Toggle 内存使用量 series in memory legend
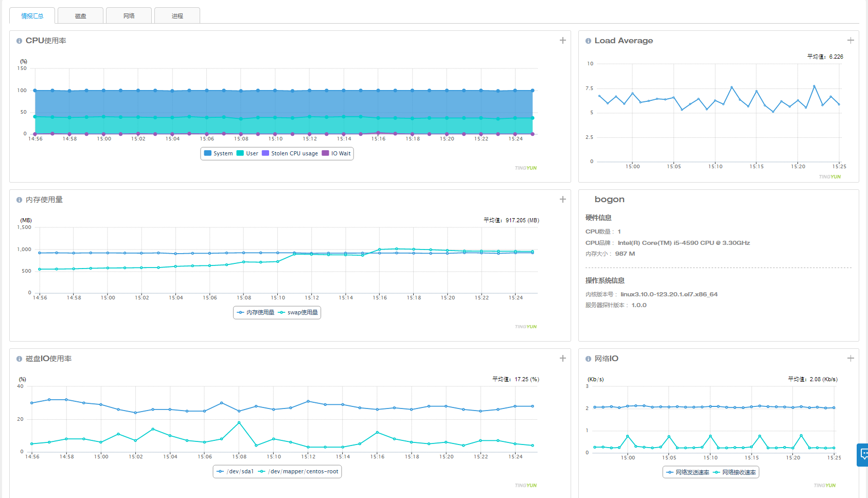 coord(255,312)
